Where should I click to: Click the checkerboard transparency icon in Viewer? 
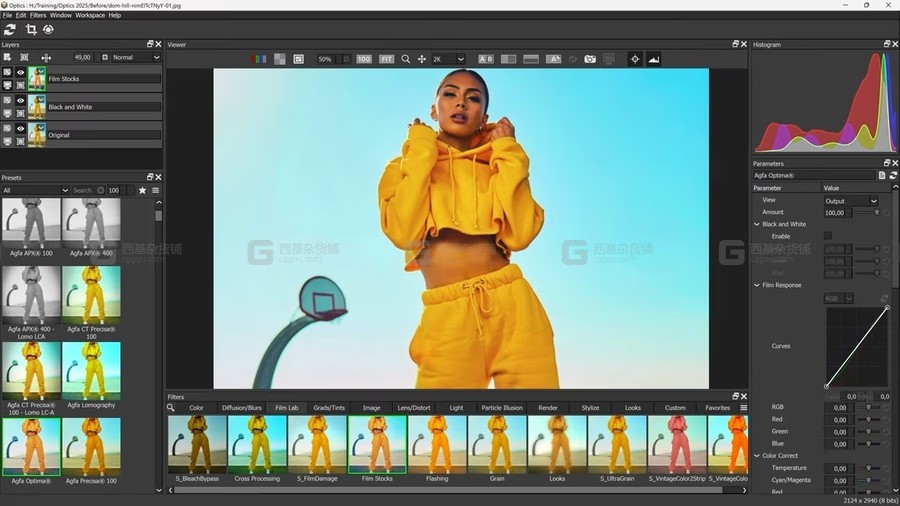[x=280, y=59]
